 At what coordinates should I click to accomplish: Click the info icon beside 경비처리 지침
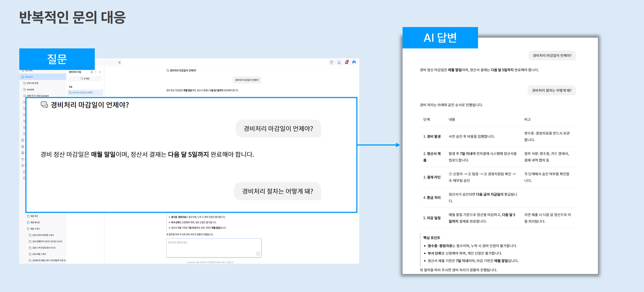click(92, 72)
